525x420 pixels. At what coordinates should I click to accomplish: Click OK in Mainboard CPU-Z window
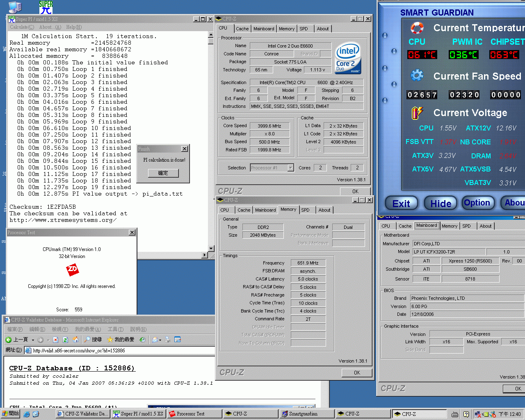pos(514,389)
